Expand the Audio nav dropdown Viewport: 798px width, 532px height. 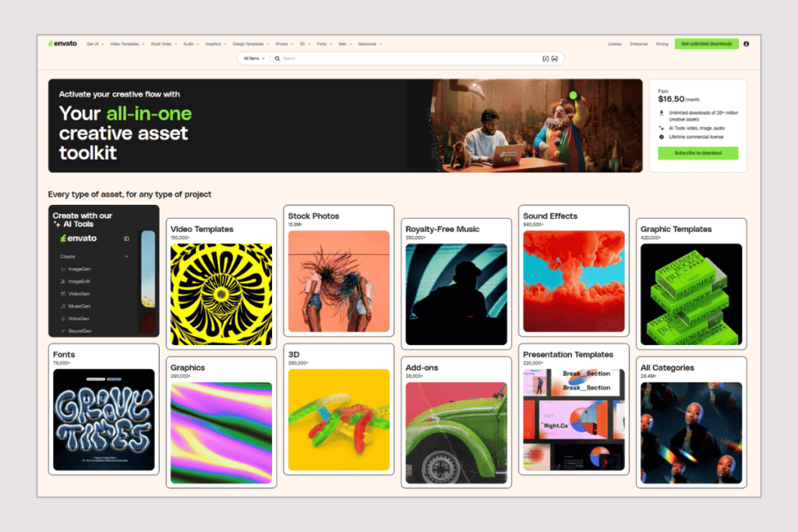[x=191, y=44]
